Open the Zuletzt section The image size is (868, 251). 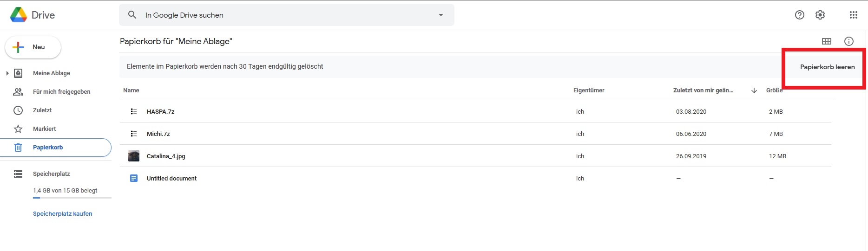(x=42, y=110)
